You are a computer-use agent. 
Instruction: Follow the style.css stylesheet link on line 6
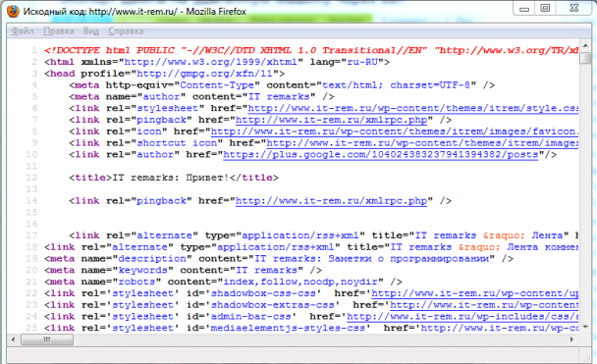(413, 108)
